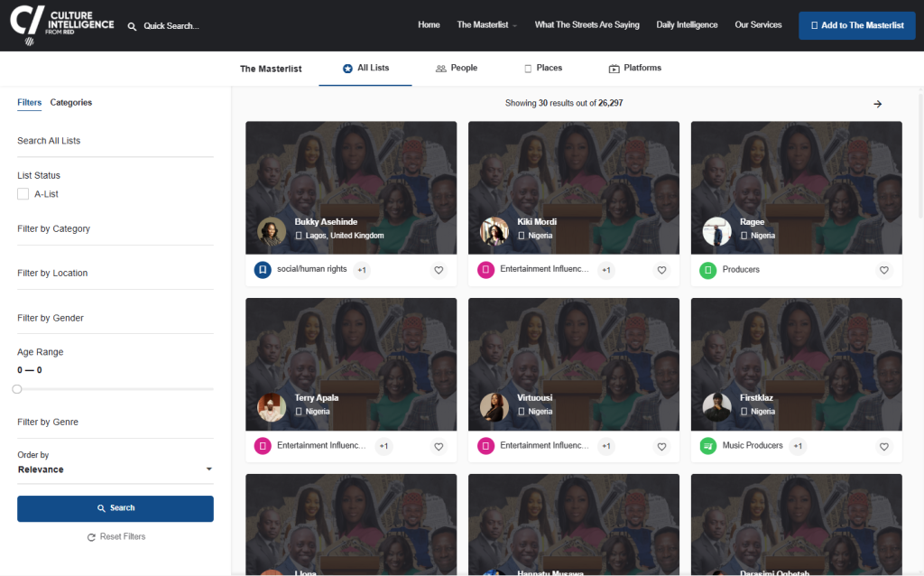Click the +1 badge on Virtuousi card
Viewport: 924px width, 576px height.
click(x=605, y=446)
